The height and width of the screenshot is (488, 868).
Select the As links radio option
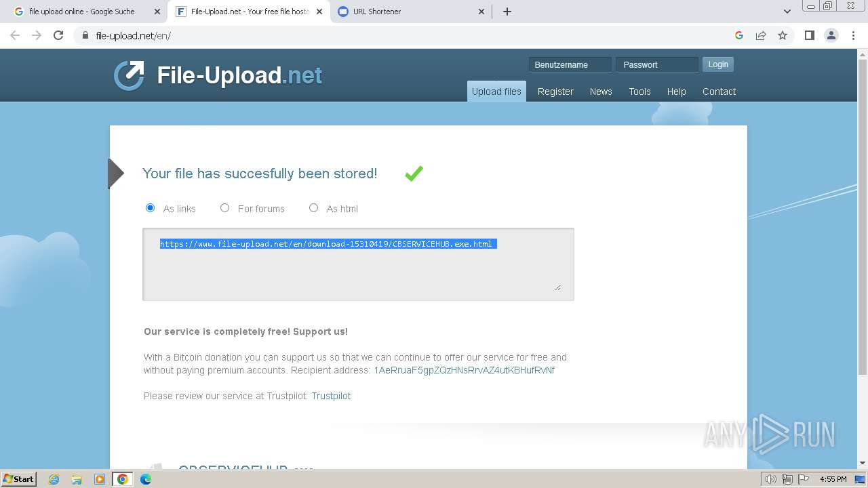pyautogui.click(x=151, y=208)
